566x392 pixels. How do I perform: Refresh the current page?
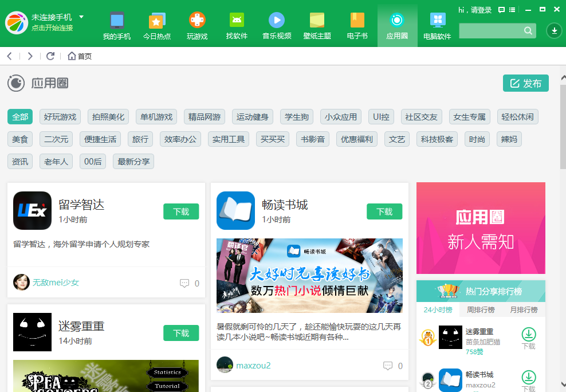tap(50, 56)
